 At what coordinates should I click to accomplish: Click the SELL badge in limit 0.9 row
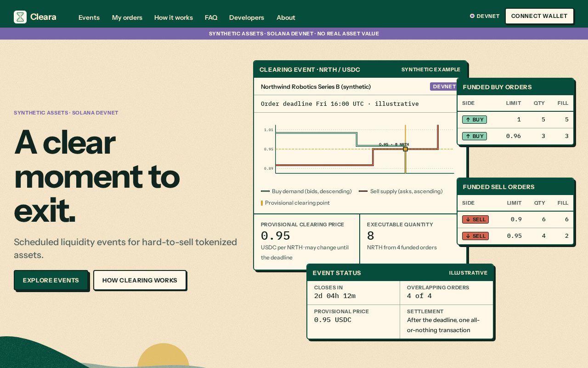(x=475, y=219)
